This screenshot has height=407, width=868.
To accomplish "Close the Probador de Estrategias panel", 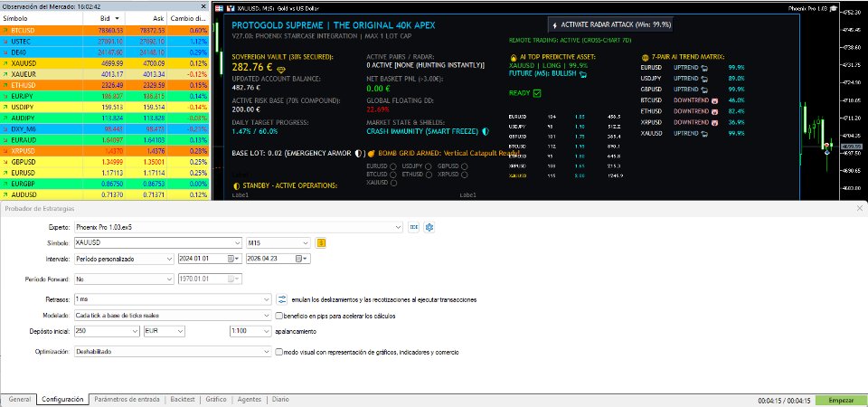I will (x=859, y=208).
